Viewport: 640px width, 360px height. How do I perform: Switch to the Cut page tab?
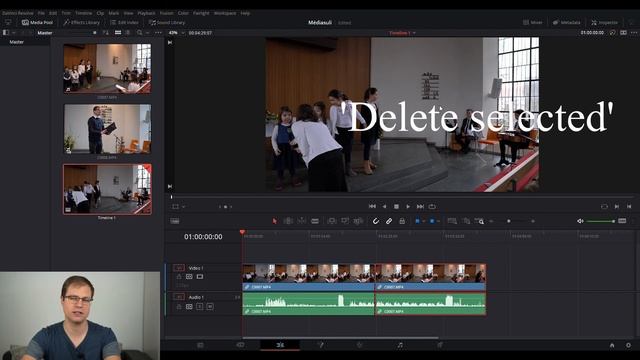point(240,345)
